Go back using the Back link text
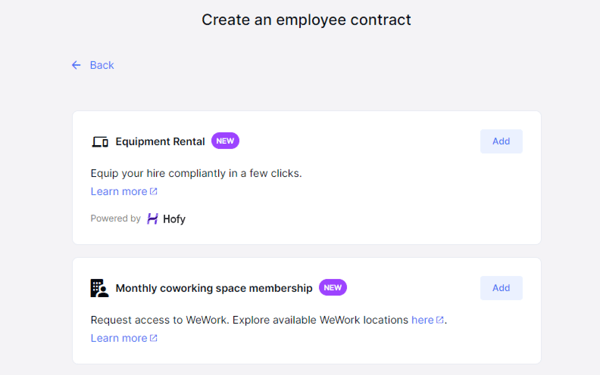Image resolution: width=600 pixels, height=375 pixels. (102, 65)
